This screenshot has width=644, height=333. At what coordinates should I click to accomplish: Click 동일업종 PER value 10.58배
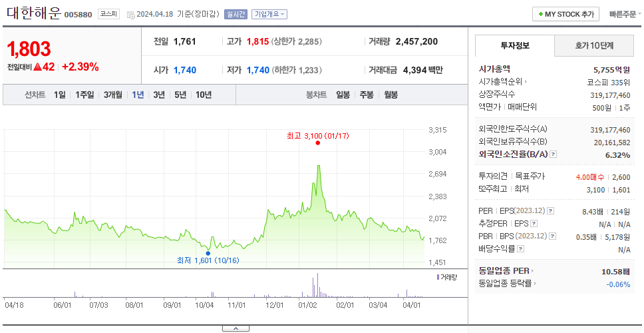pyautogui.click(x=615, y=272)
